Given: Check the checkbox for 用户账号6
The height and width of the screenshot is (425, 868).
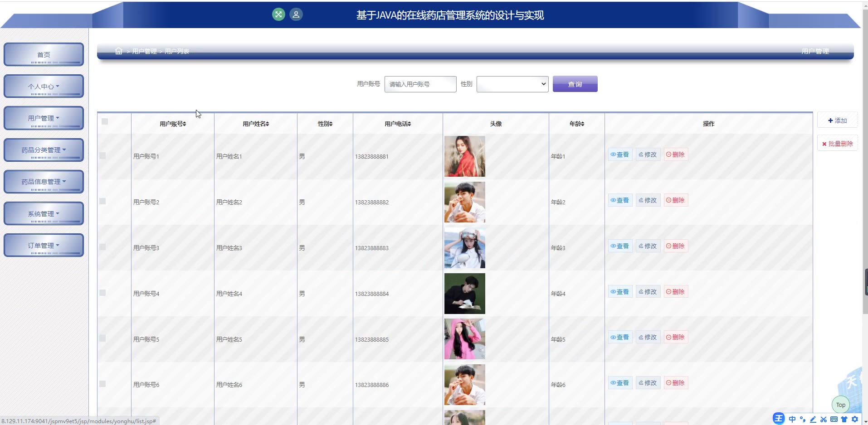Looking at the screenshot, I should (x=102, y=384).
